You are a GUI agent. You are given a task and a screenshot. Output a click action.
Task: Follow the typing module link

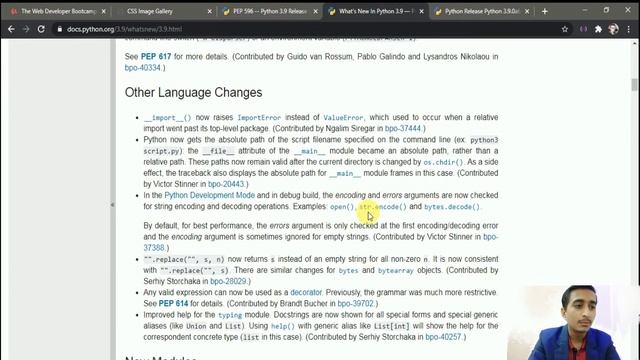[x=230, y=315]
